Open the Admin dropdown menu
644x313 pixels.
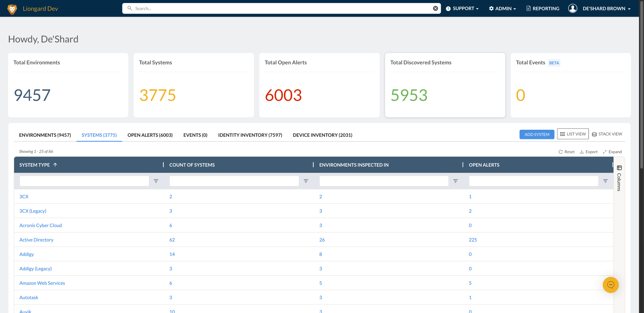[x=503, y=9]
